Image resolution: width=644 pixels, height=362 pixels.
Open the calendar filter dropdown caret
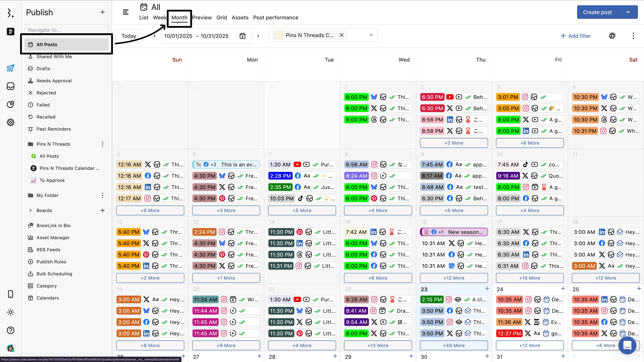point(371,35)
